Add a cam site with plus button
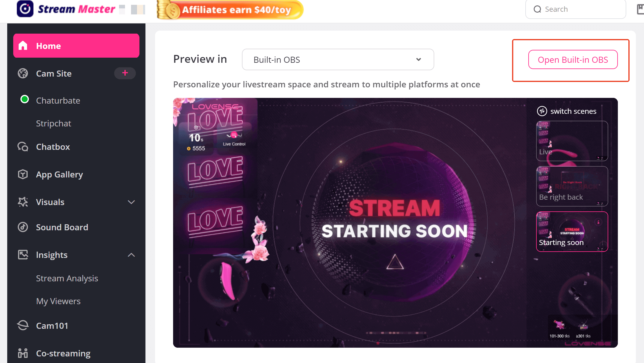 (x=125, y=73)
